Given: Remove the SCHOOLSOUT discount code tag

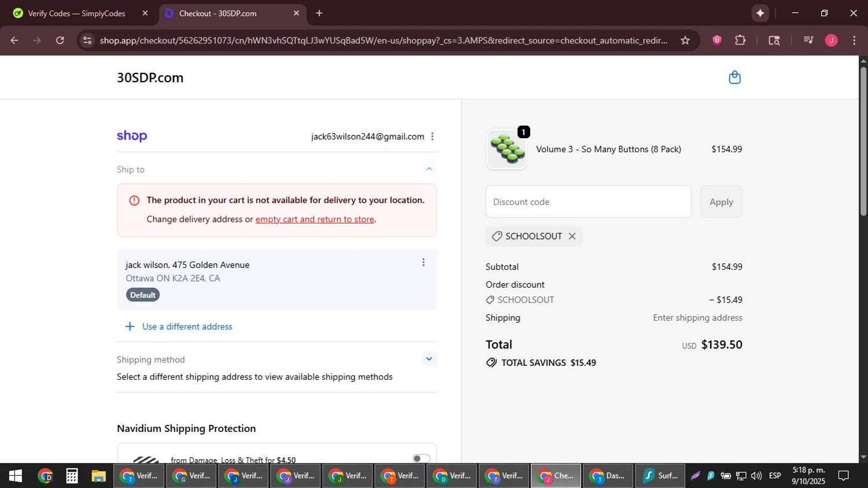Looking at the screenshot, I should (x=572, y=236).
